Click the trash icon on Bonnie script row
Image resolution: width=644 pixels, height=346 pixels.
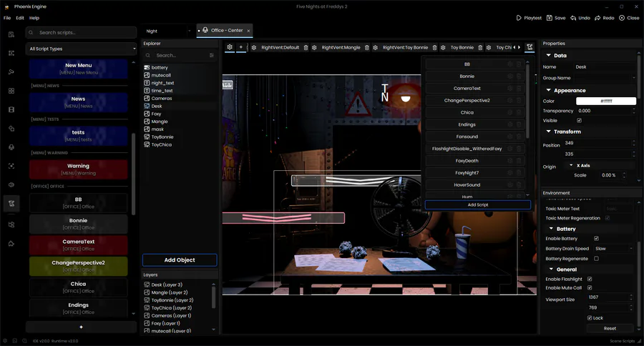tap(519, 76)
